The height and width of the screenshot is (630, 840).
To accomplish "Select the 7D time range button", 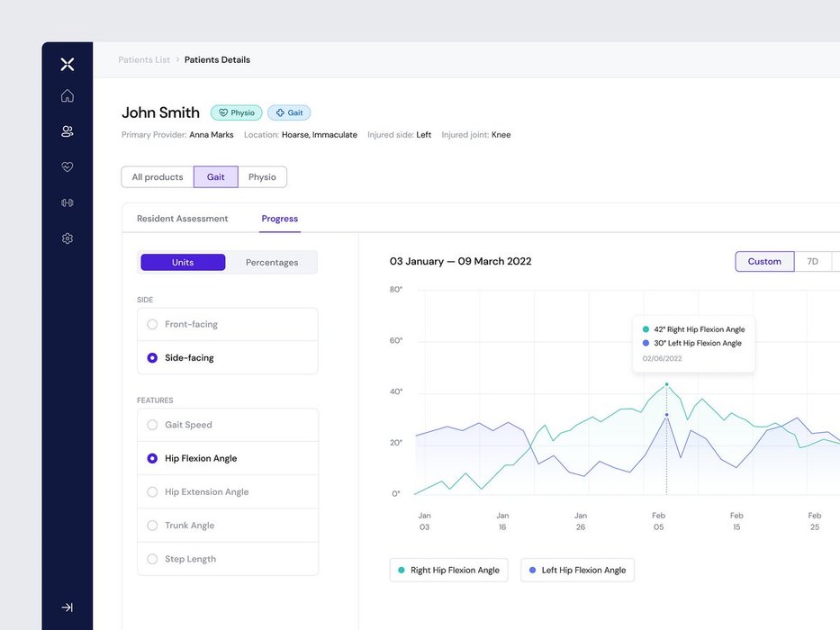I will click(812, 262).
